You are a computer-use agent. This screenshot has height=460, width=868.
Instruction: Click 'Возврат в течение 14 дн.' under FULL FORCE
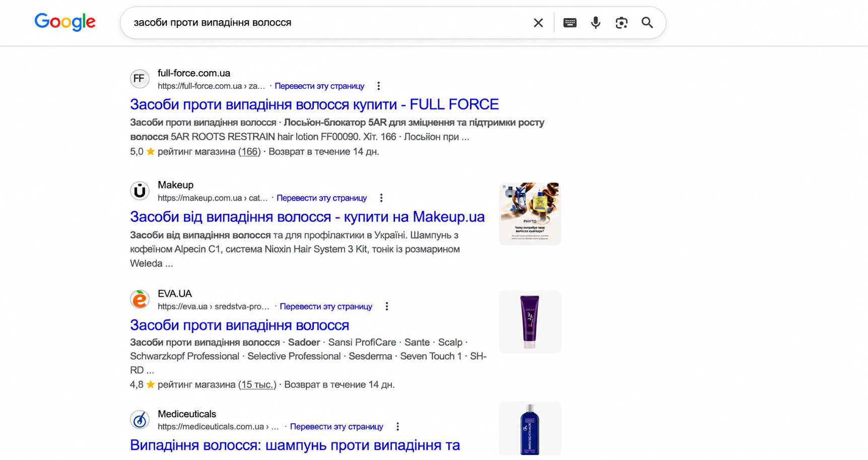[x=323, y=152]
